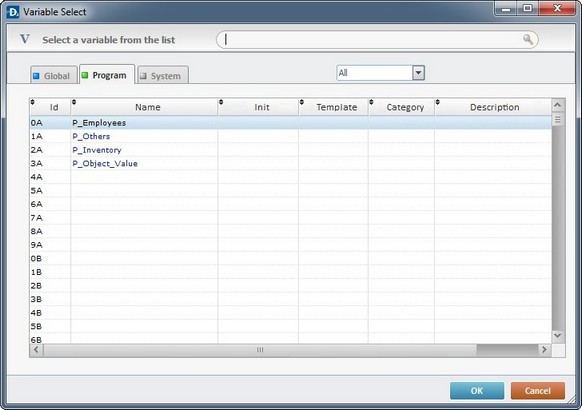Click the Cancel button
Screen dimensions: 582x410
[538, 391]
